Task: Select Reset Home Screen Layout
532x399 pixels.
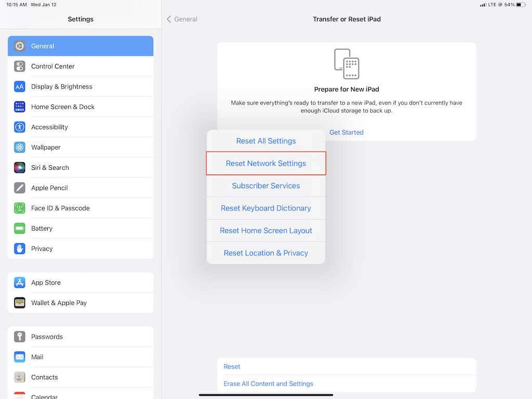Action: point(265,230)
